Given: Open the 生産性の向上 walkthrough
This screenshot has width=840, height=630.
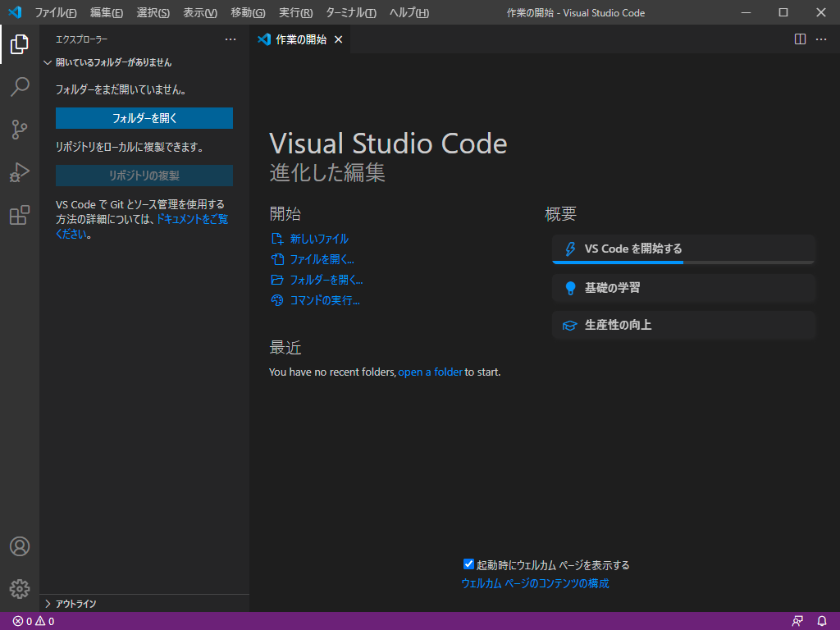Looking at the screenshot, I should (x=683, y=325).
